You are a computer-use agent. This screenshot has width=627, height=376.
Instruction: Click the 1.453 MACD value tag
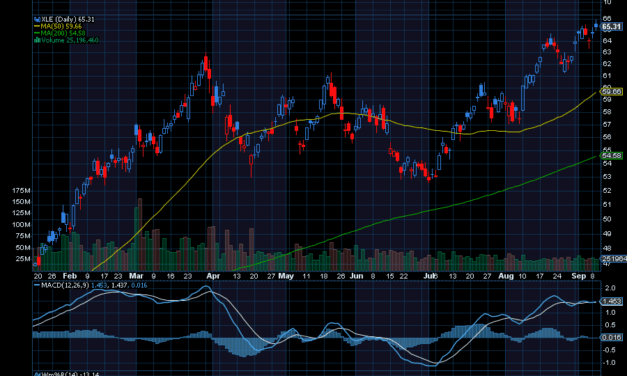612,301
